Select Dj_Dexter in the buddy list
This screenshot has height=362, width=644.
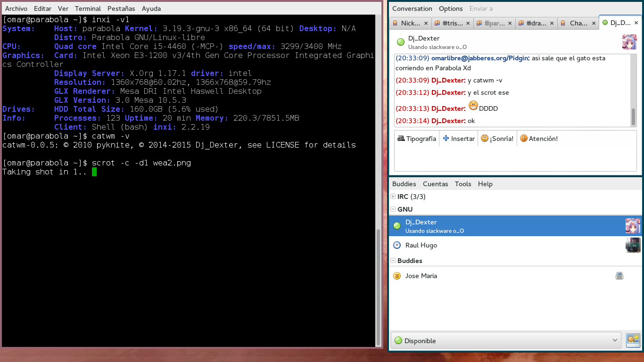[515, 226]
